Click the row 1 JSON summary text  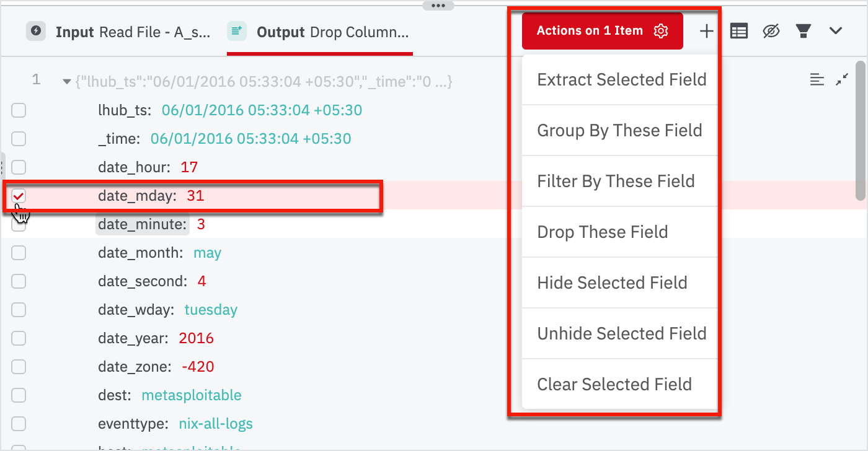(263, 82)
